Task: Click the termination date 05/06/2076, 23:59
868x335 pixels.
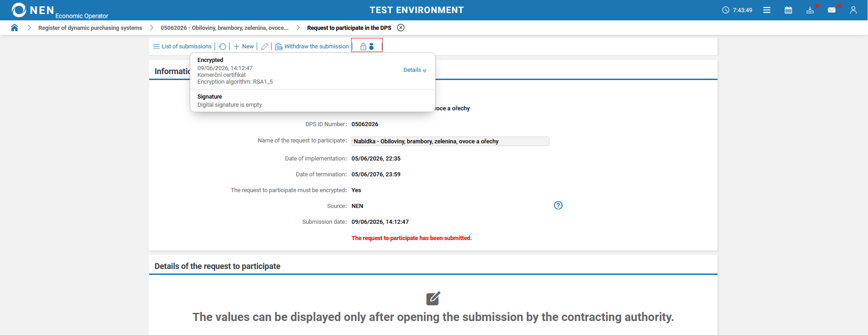Action: (x=376, y=174)
